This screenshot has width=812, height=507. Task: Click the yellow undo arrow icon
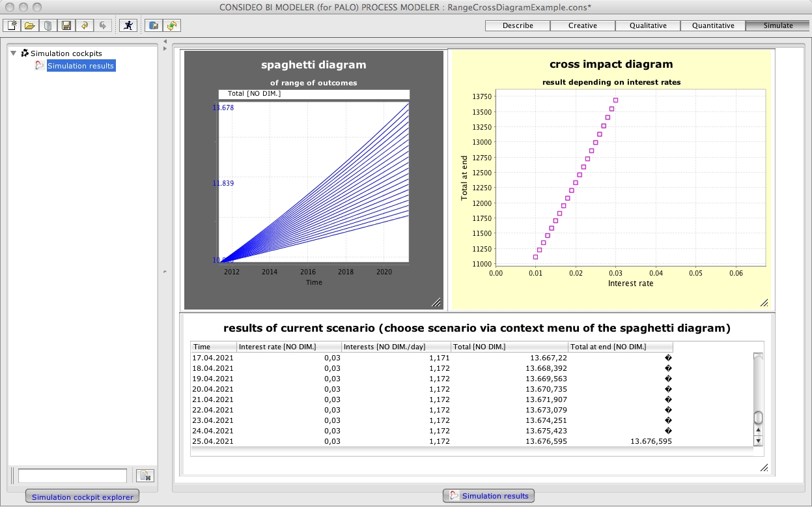click(84, 25)
